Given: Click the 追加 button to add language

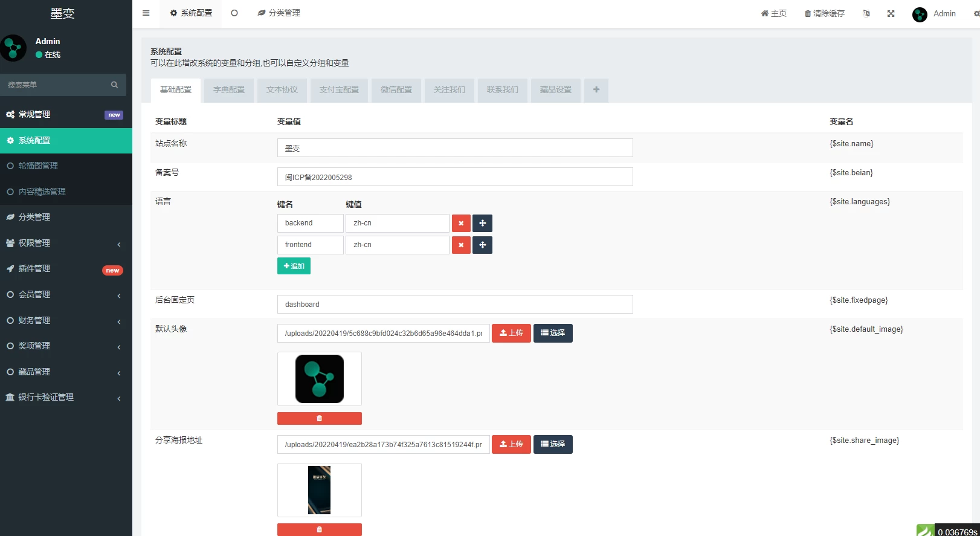Looking at the screenshot, I should pos(294,266).
